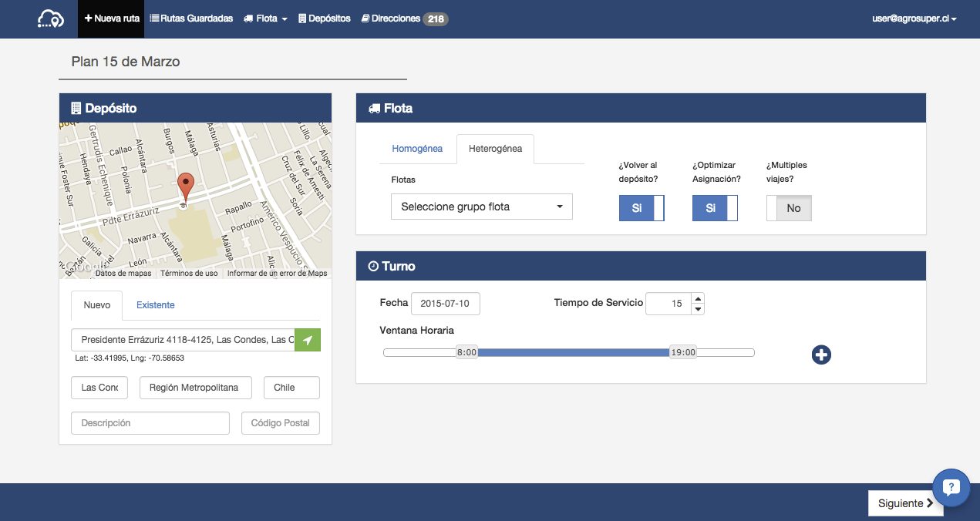Disable the ¿Optimizar Asignación? switch

point(715,208)
